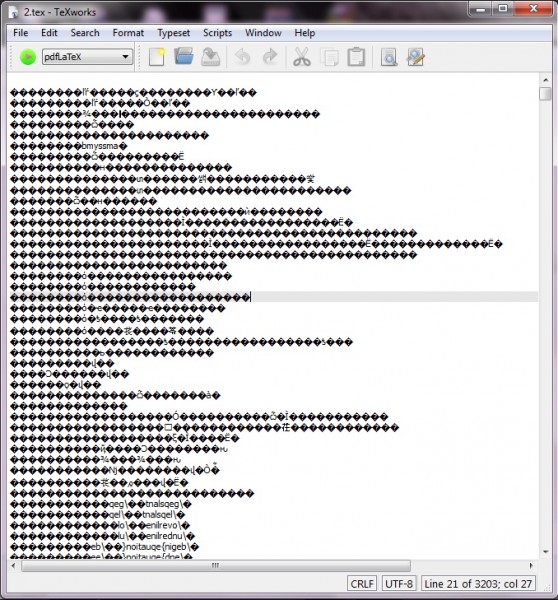
Task: Click the green Typeset run button
Action: point(28,57)
